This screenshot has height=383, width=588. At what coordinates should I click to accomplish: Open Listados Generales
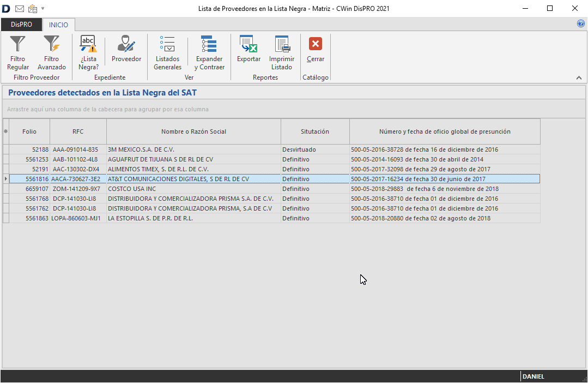[167, 52]
